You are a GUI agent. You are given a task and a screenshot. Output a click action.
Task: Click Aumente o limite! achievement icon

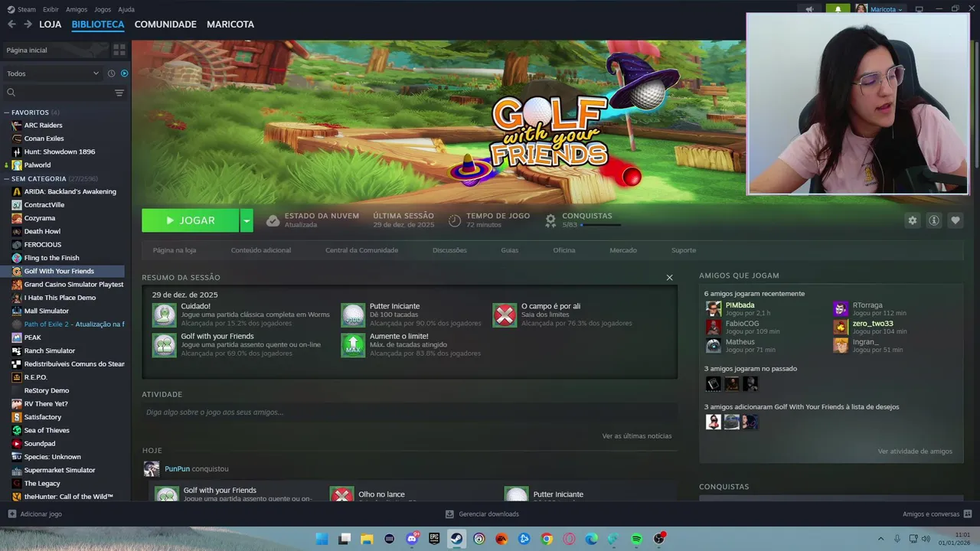tap(353, 345)
